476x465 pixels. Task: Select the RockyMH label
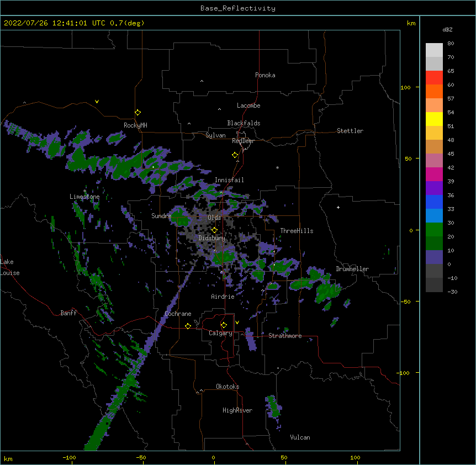135,125
